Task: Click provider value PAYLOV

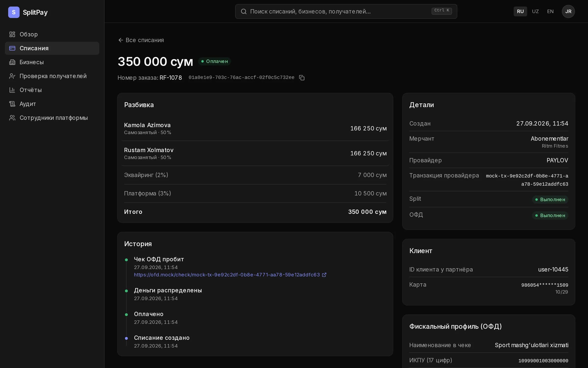Action: click(557, 160)
